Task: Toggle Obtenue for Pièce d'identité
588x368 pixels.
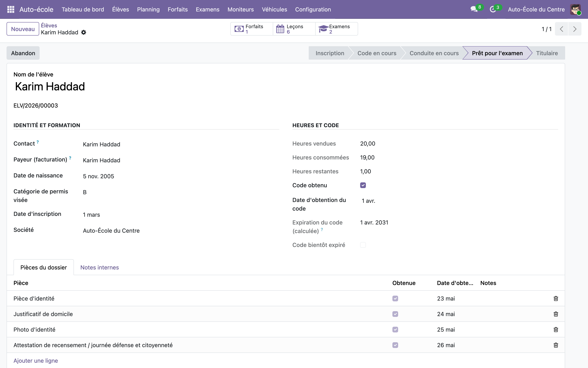Action: tap(395, 298)
